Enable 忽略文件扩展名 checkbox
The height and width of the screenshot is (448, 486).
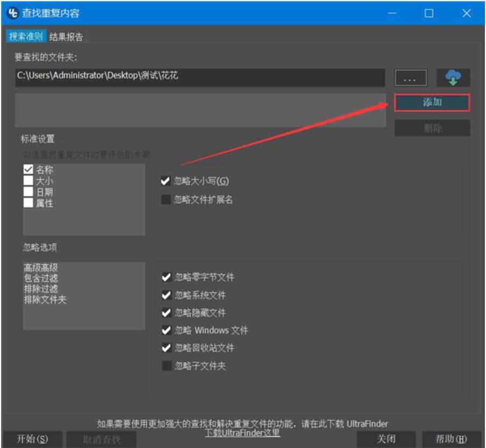coord(166,200)
